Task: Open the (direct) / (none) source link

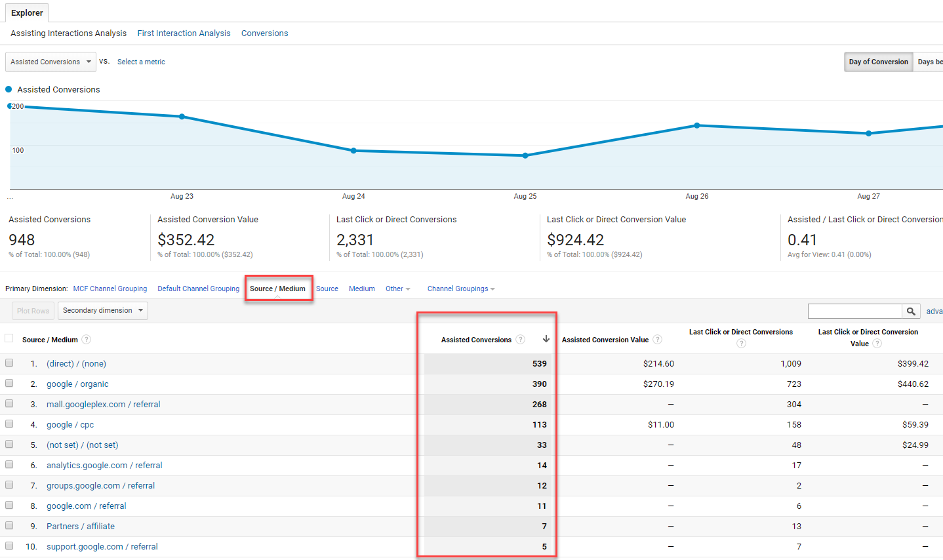Action: (76, 363)
